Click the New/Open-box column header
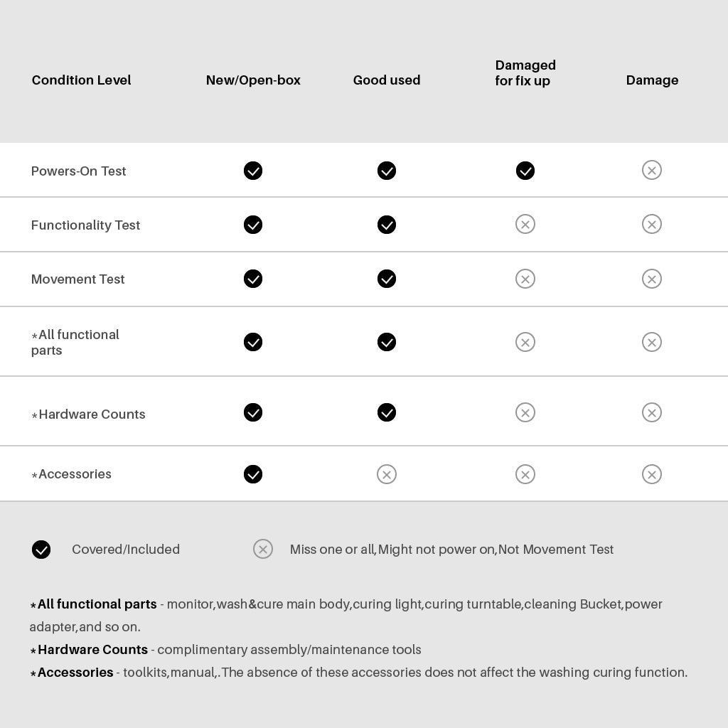Viewport: 728px width, 728px height. (253, 80)
